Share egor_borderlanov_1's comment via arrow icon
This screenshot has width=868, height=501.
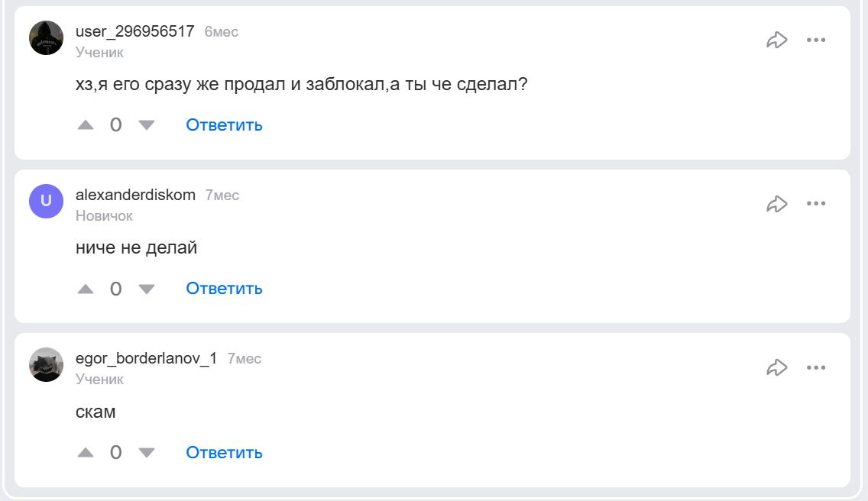[776, 368]
